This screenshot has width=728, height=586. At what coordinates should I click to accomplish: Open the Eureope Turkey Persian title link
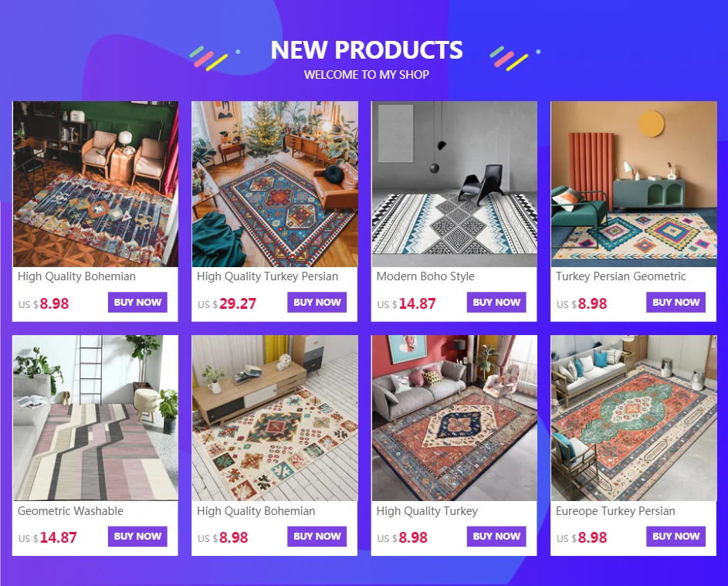pos(615,511)
